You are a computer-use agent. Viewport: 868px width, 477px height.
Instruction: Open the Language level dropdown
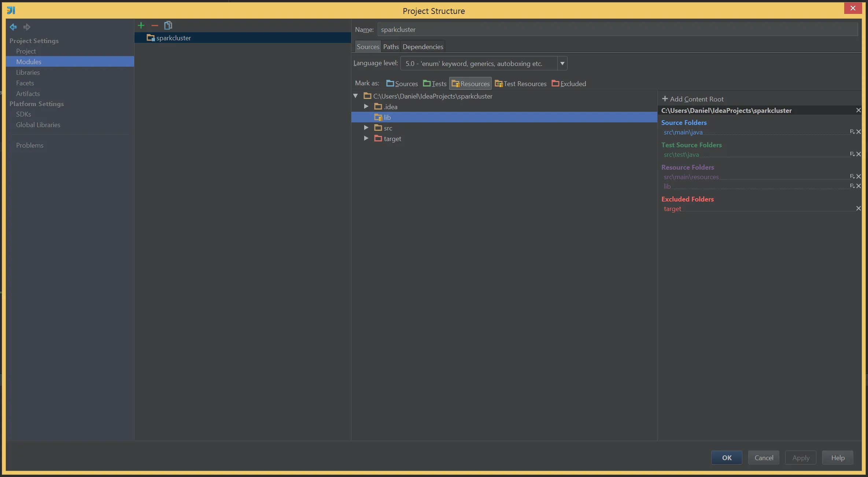point(562,63)
